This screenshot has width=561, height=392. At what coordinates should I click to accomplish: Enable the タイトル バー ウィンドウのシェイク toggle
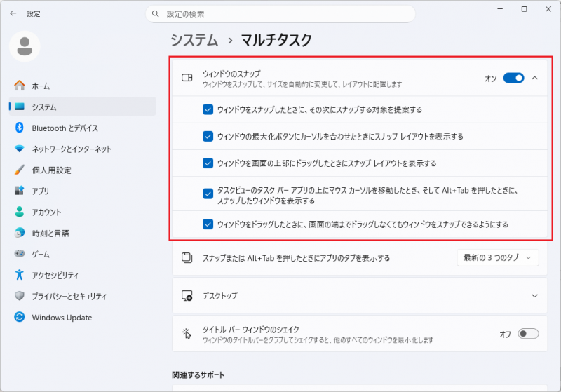527,334
